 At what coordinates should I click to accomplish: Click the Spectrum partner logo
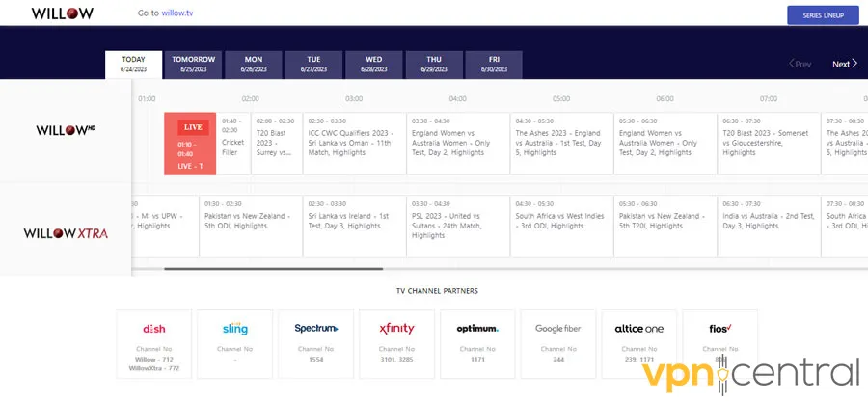(316, 328)
